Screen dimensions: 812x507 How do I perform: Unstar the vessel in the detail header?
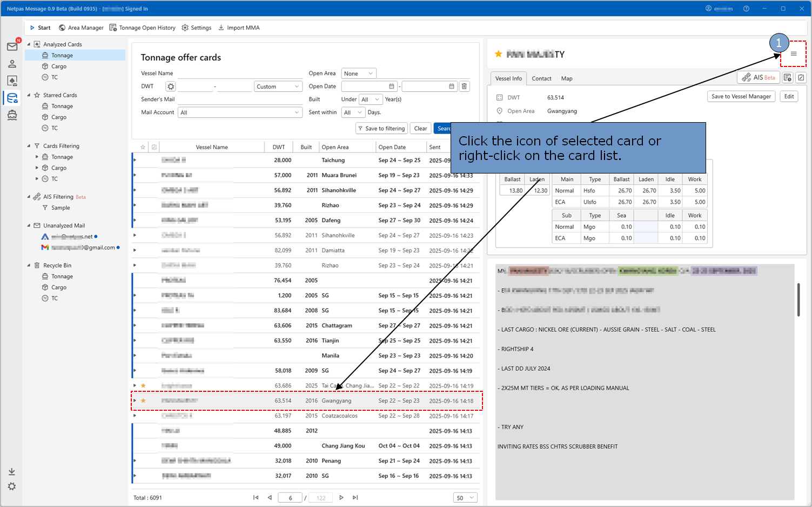click(x=498, y=54)
